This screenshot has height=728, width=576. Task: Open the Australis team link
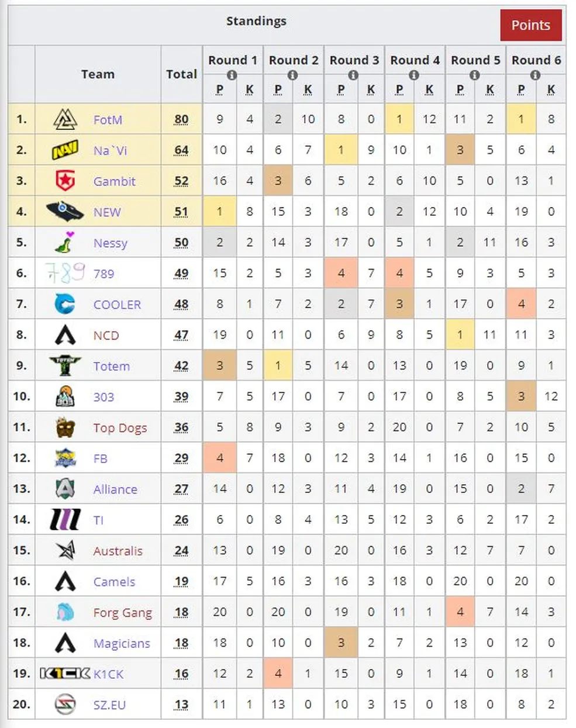pos(118,551)
